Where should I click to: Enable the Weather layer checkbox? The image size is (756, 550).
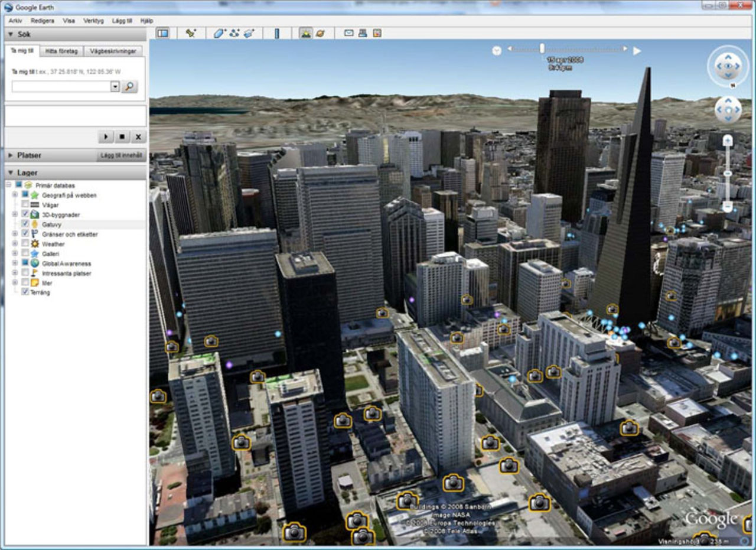tap(25, 243)
